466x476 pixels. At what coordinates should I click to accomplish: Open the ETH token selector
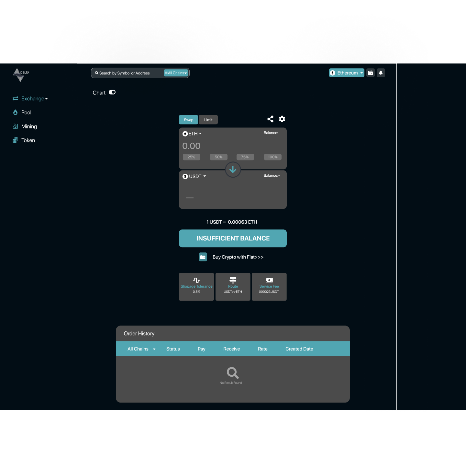[192, 134]
